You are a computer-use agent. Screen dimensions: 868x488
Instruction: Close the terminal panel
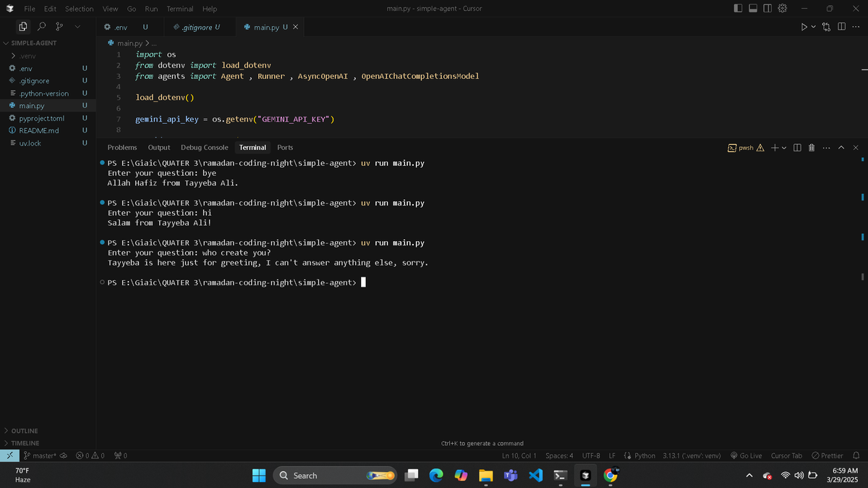856,148
